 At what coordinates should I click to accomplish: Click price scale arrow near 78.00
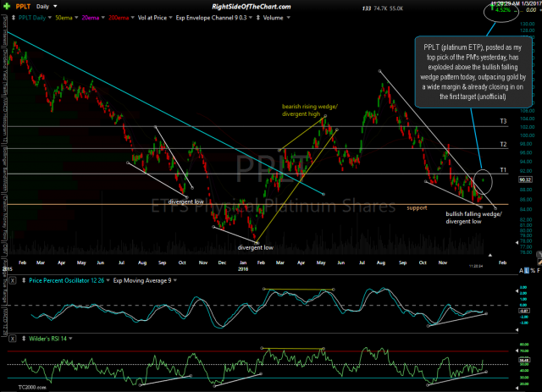coord(517,243)
